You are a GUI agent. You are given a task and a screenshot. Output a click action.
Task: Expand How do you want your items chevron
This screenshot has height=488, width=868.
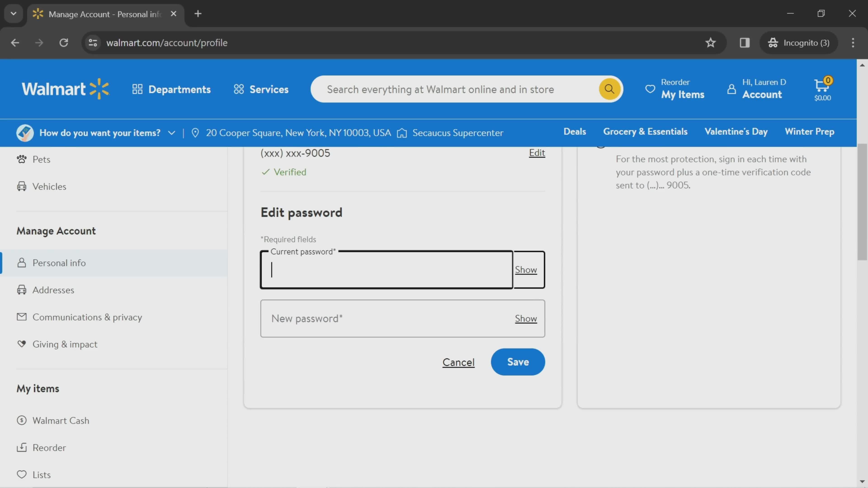click(x=172, y=133)
